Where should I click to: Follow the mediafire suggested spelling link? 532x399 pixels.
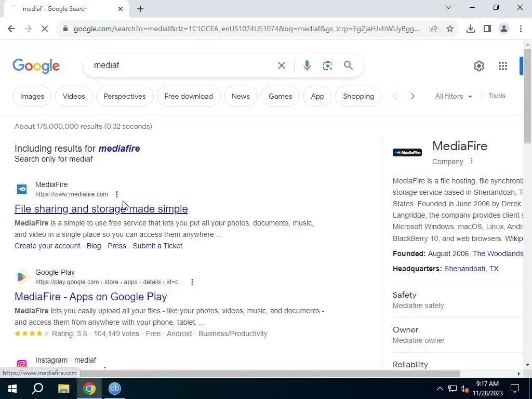click(119, 149)
